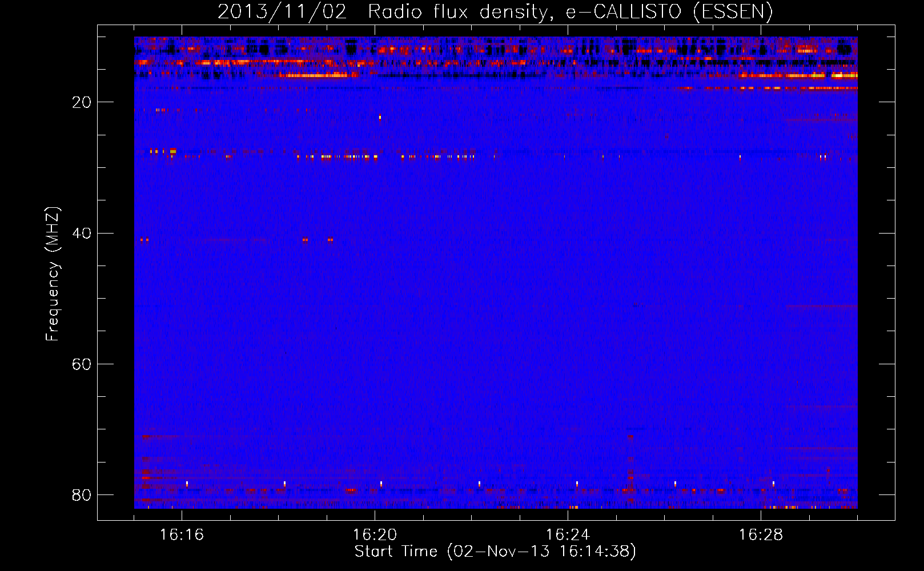Click the plot title "2013/11/02 Radio flux density, e-CALLISTO (ESSEN)"
Image resolution: width=924 pixels, height=571 pixels.
coord(495,11)
